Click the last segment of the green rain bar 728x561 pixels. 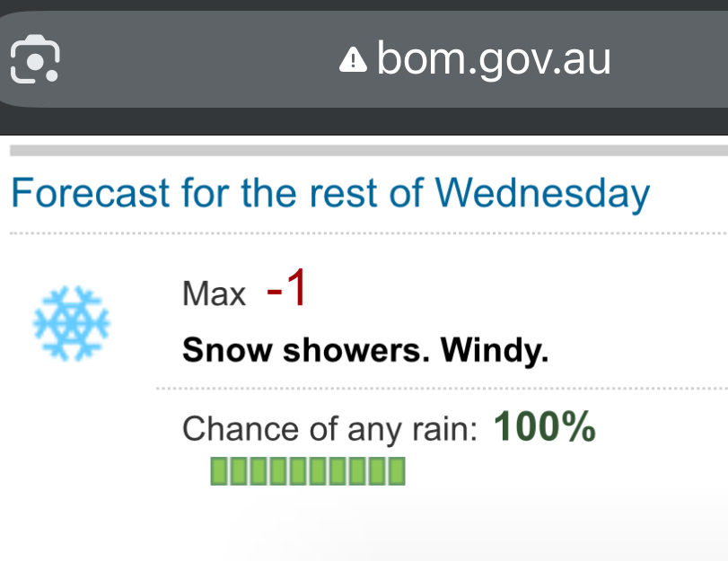pos(397,470)
